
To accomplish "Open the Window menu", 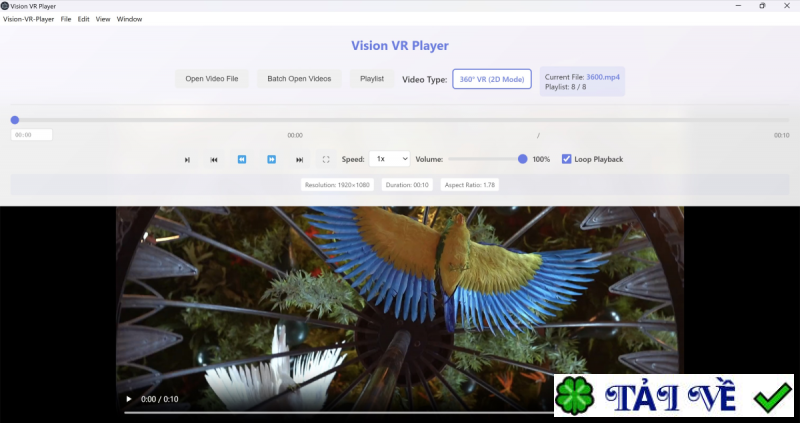I will 129,19.
